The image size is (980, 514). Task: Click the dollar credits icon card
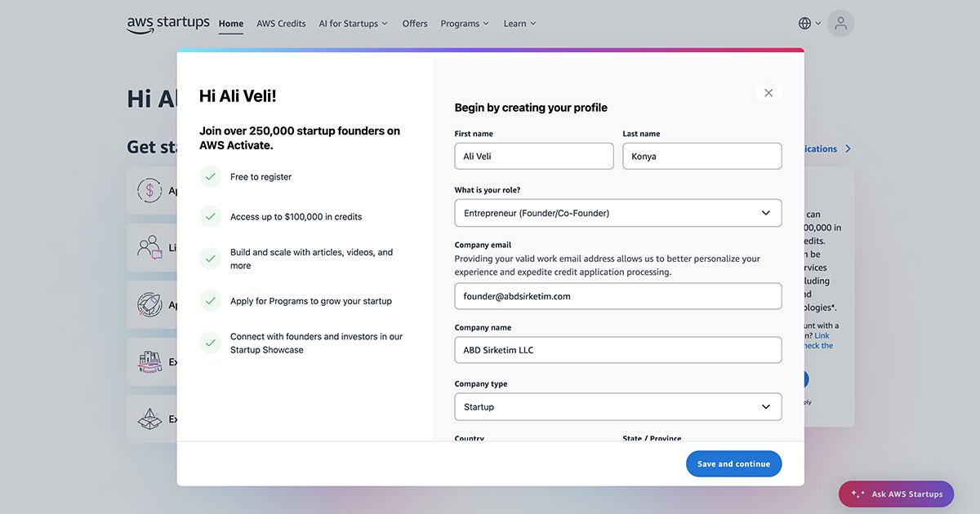pyautogui.click(x=150, y=191)
